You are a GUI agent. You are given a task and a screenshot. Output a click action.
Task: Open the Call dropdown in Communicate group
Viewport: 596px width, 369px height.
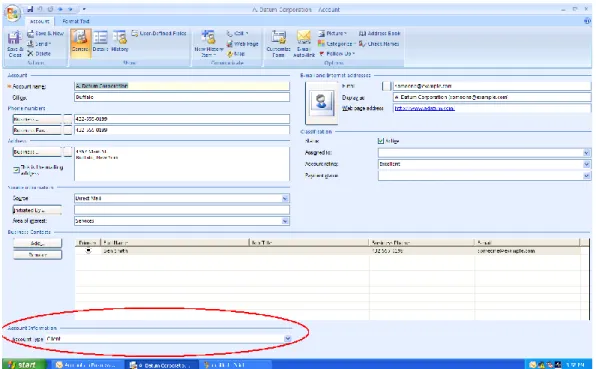point(238,33)
